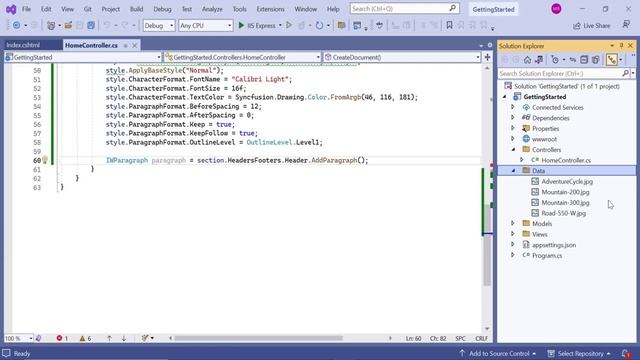Go to next issue down arrow
This screenshot has height=360, width=640.
(124, 338)
